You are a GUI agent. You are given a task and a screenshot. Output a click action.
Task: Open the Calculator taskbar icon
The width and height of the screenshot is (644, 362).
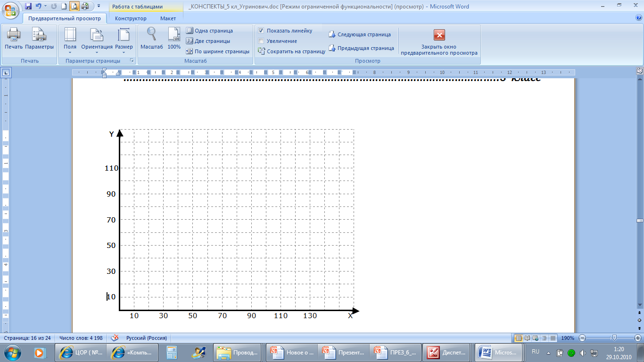pyautogui.click(x=172, y=353)
